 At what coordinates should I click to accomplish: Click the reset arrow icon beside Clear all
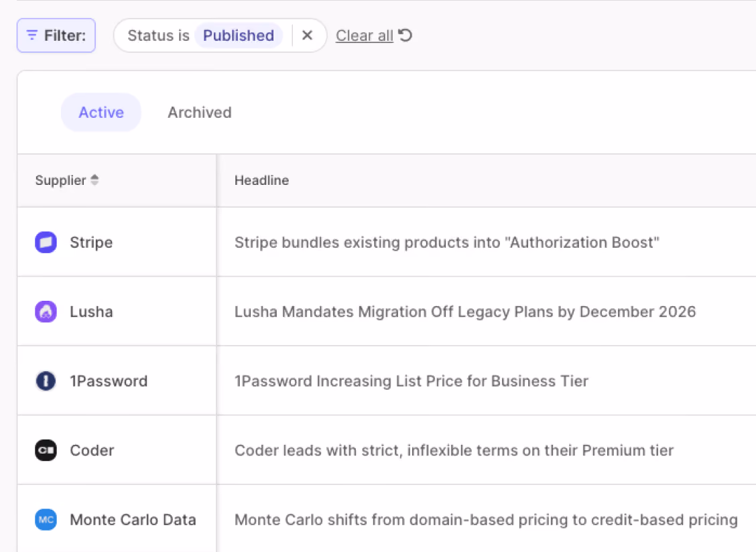405,36
